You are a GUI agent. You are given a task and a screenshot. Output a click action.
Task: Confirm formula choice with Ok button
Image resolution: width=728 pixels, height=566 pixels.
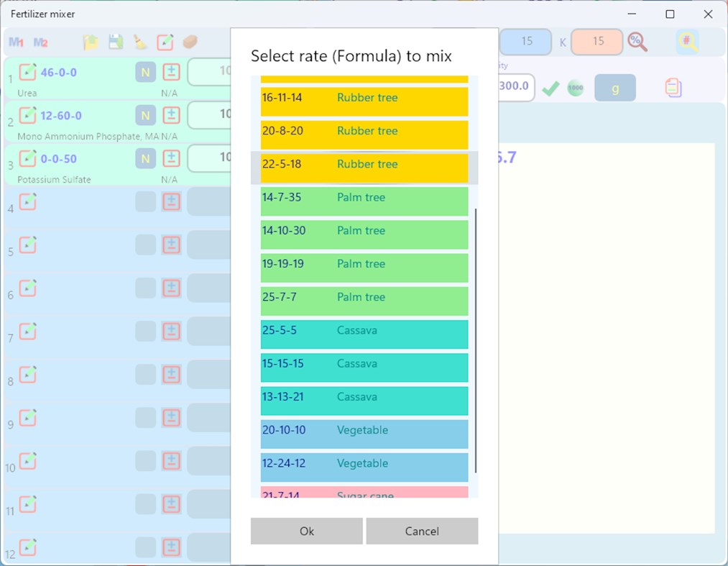tap(306, 531)
